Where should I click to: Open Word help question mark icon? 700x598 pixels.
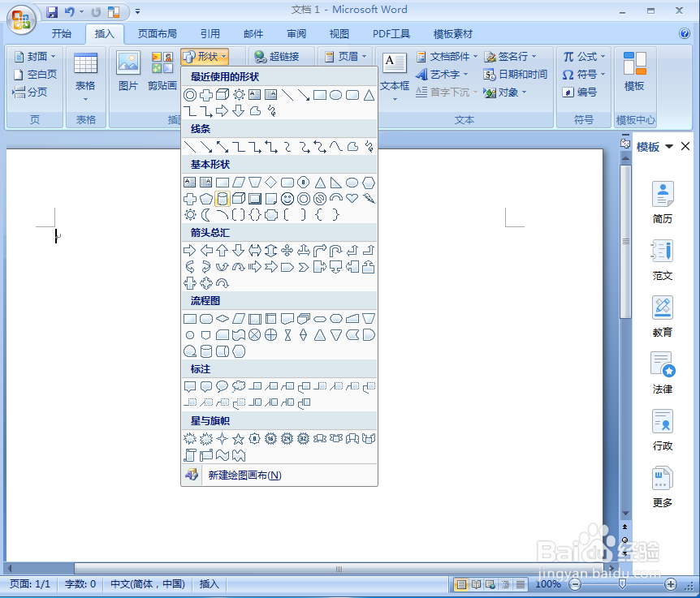click(685, 33)
